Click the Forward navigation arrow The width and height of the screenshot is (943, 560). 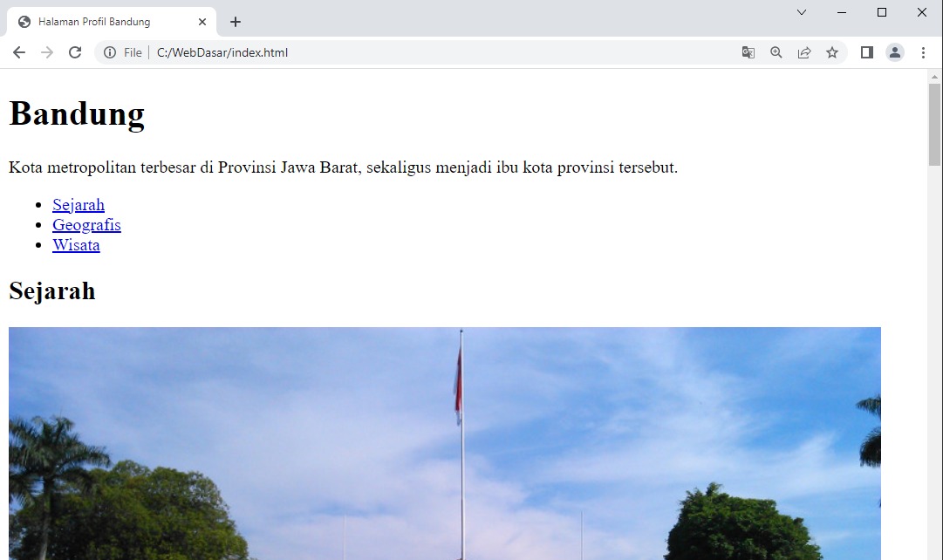click(x=47, y=52)
